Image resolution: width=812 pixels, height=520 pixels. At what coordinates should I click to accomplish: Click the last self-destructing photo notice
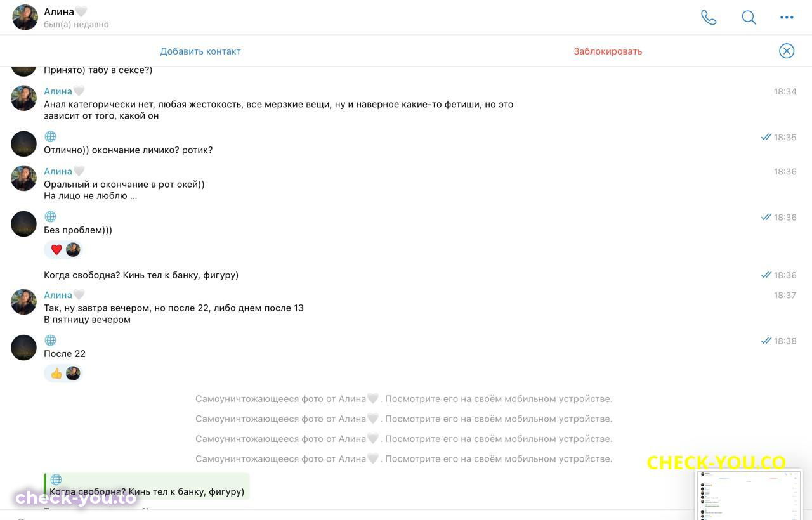click(403, 458)
